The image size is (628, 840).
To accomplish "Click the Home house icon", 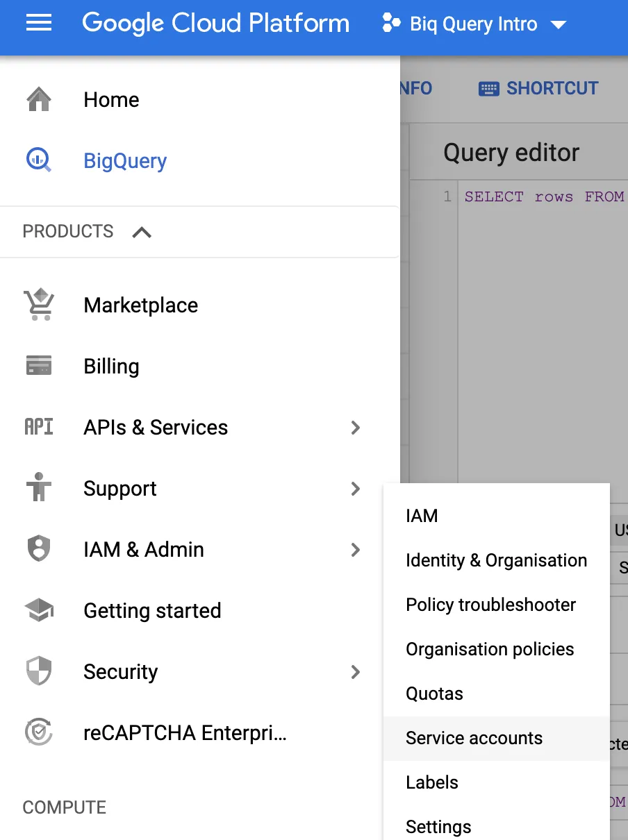I will point(39,99).
